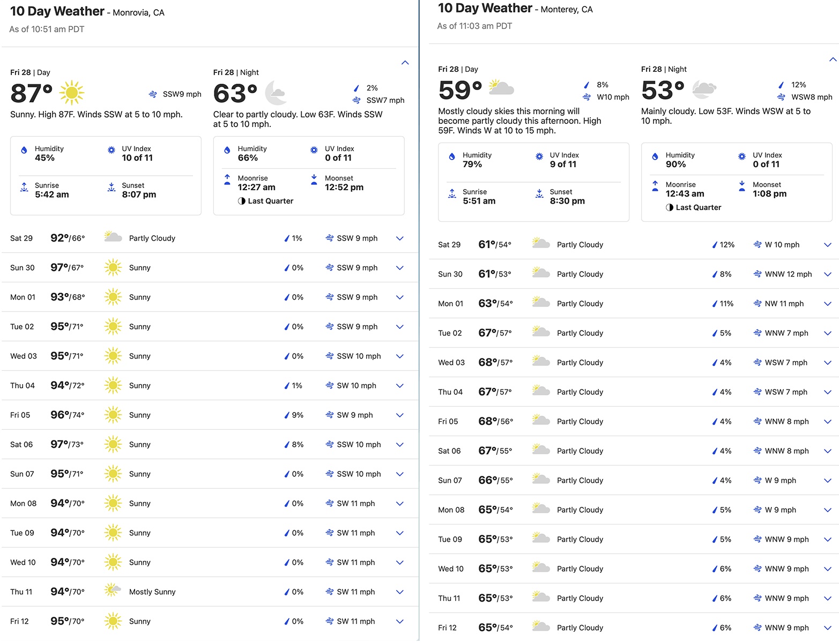Collapse Monrovia's Fri 28 detail panel

pos(405,63)
